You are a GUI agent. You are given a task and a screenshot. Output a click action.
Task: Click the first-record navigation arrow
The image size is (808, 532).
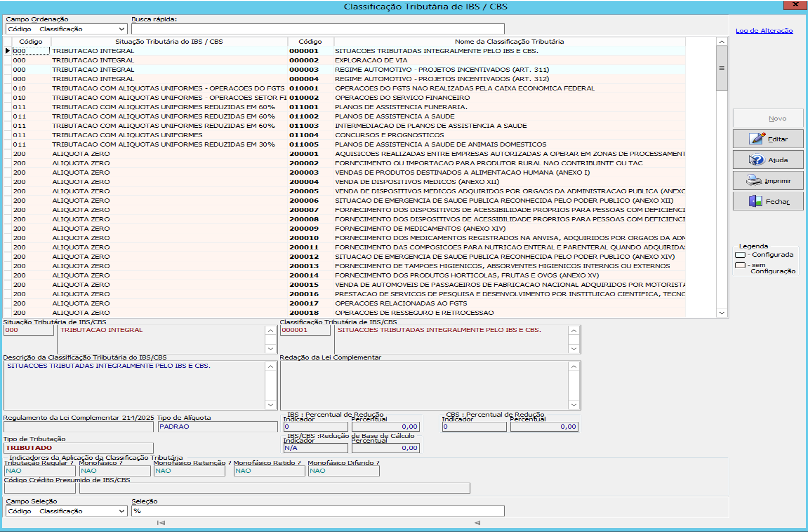161,523
